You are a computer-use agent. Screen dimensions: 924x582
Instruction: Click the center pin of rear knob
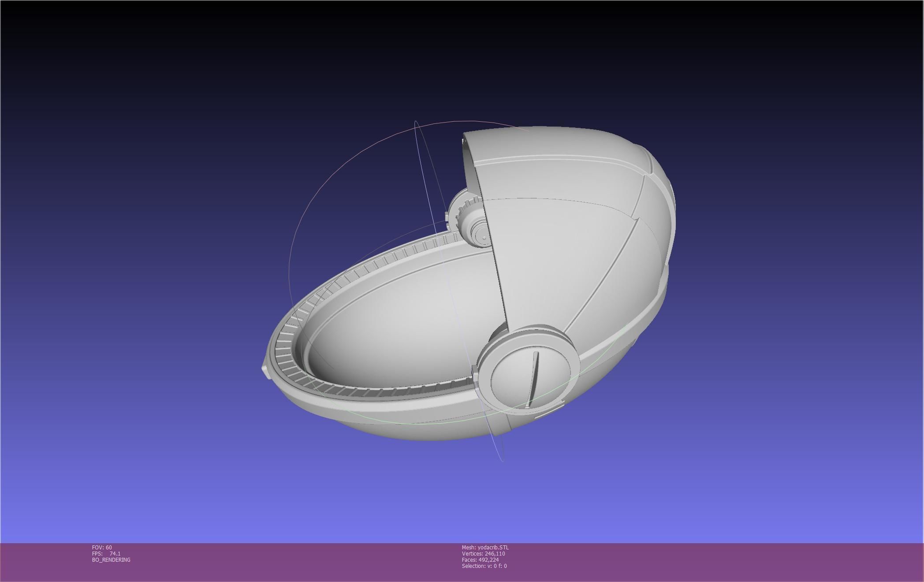pos(484,239)
